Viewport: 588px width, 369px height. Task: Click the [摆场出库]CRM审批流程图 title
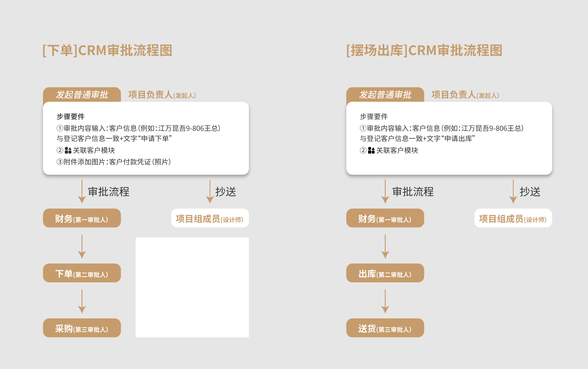pyautogui.click(x=424, y=51)
